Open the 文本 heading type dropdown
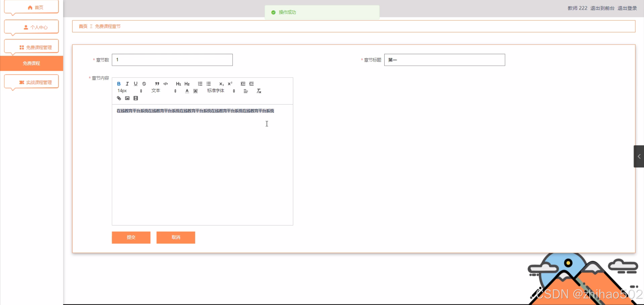The width and height of the screenshot is (644, 305). pos(164,91)
